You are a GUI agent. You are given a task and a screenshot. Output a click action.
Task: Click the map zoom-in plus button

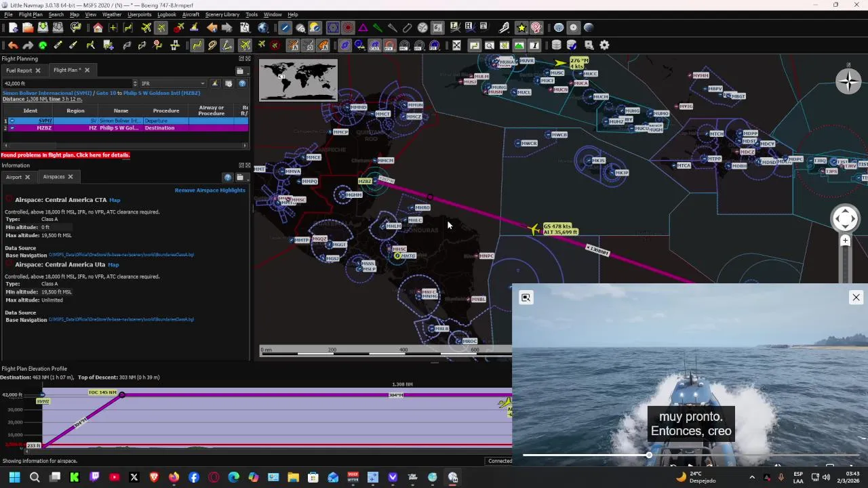[845, 241]
